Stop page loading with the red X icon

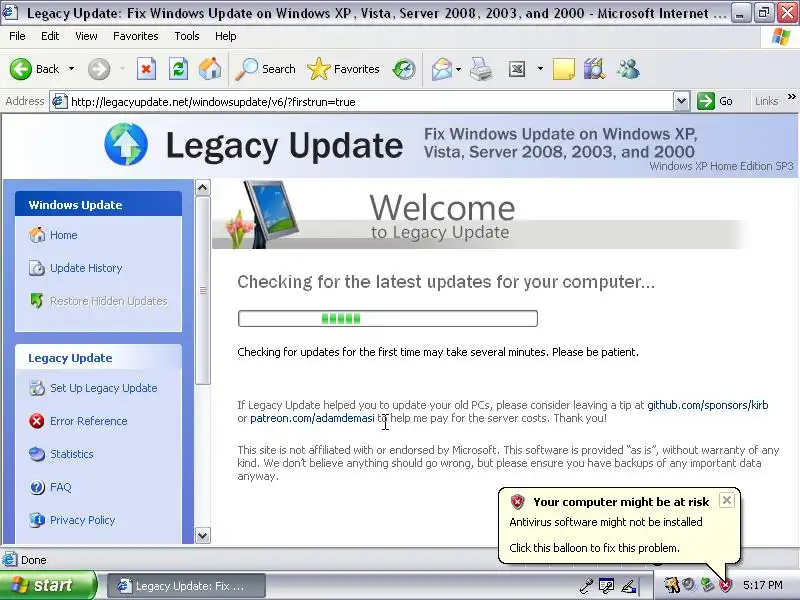(x=146, y=69)
